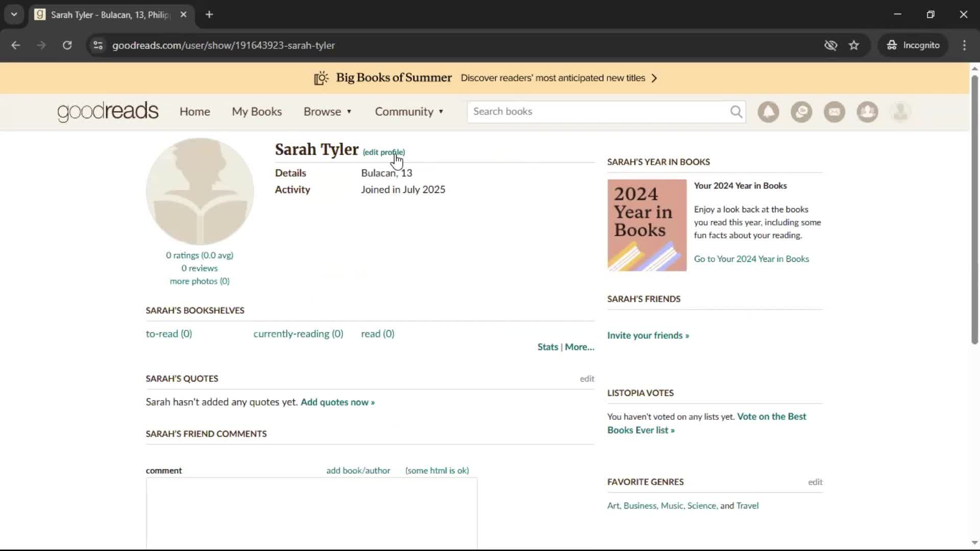This screenshot has width=980, height=551.
Task: Click the browser forward arrow
Action: click(x=41, y=45)
